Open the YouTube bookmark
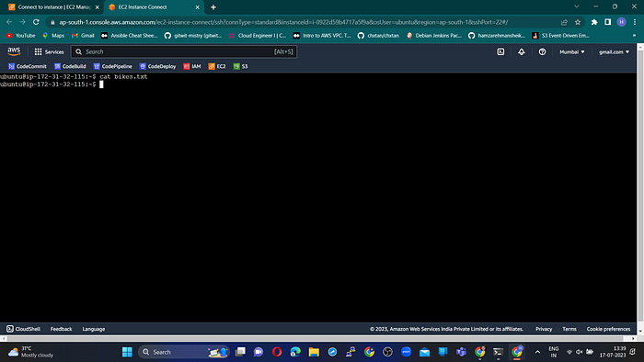Screen dimensions: 644x362 tap(21, 36)
